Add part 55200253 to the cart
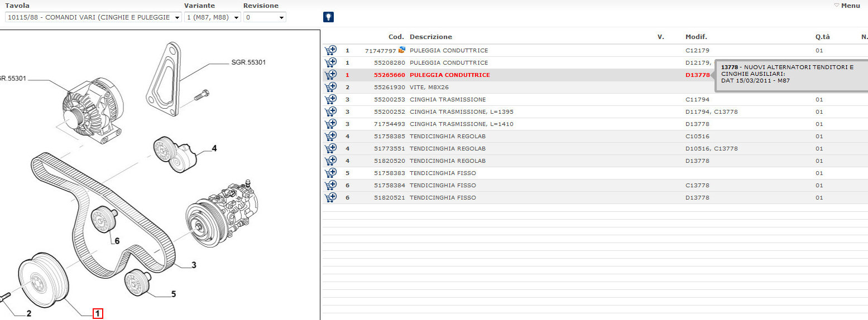 (330, 99)
